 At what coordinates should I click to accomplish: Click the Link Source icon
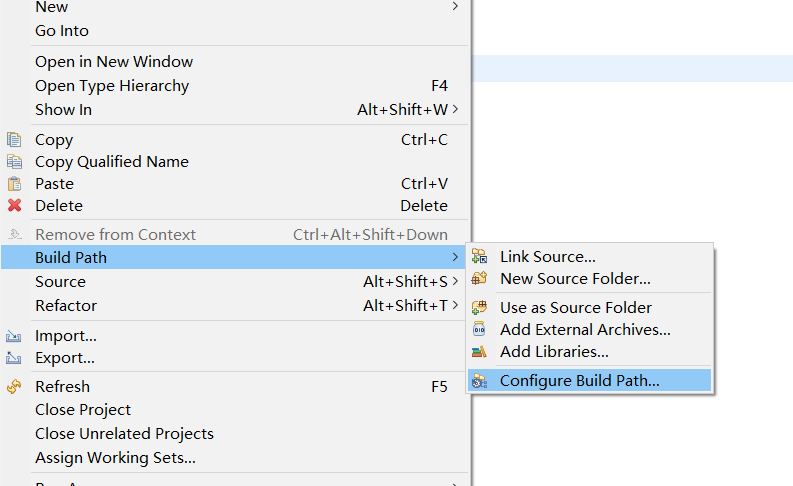(480, 257)
